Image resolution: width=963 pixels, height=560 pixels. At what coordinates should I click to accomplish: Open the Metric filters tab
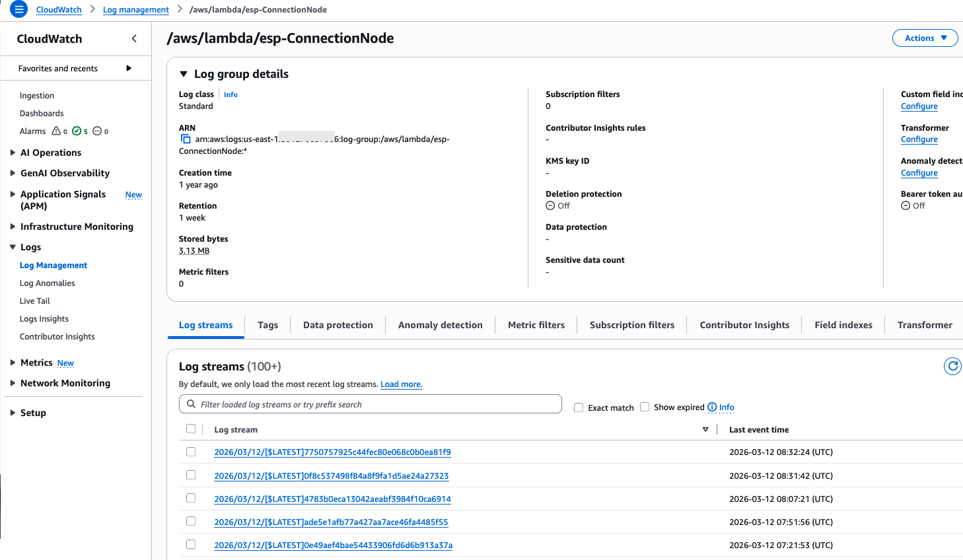[x=536, y=325]
